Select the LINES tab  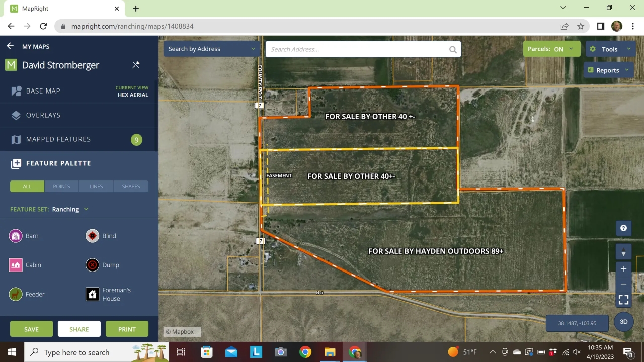[96, 186]
